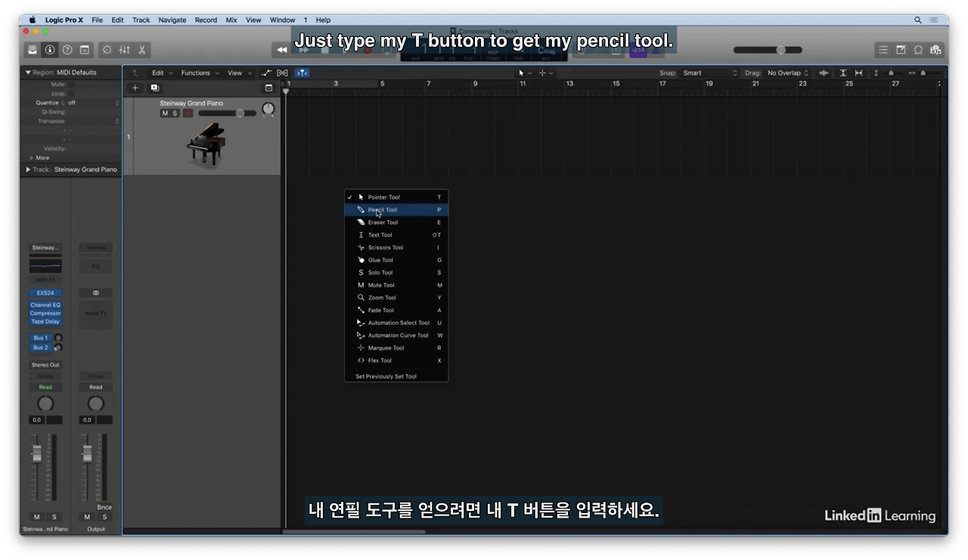Open the List Editors icon

click(883, 50)
